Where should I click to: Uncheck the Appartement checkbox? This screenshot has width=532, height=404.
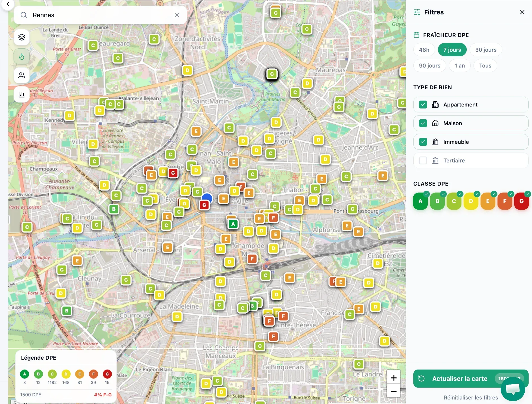click(423, 105)
